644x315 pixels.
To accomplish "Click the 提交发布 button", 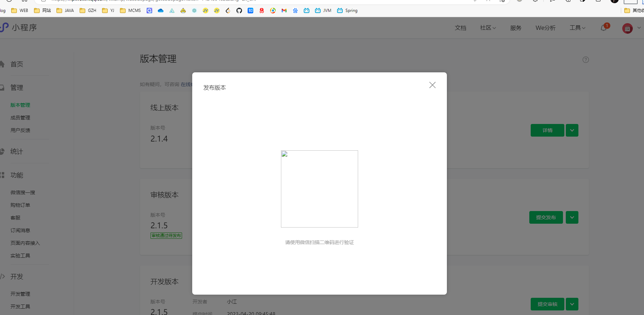I will (x=546, y=217).
